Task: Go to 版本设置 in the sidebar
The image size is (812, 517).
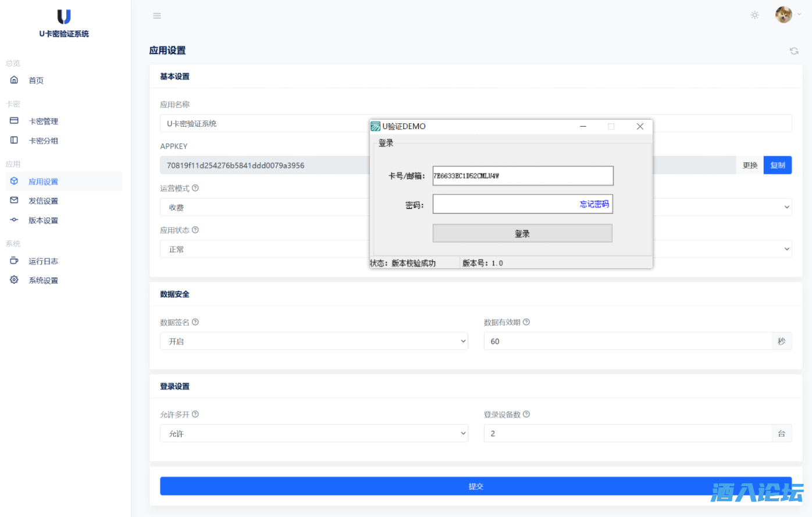Action: [x=43, y=220]
